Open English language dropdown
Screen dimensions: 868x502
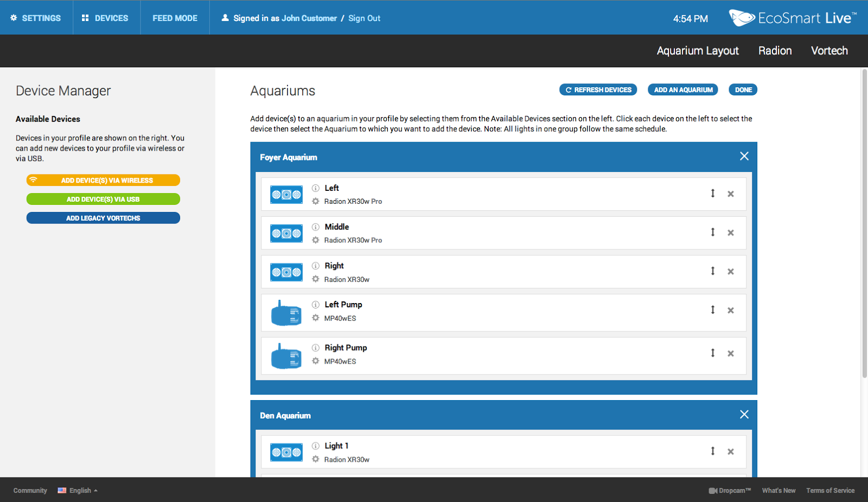tap(78, 490)
